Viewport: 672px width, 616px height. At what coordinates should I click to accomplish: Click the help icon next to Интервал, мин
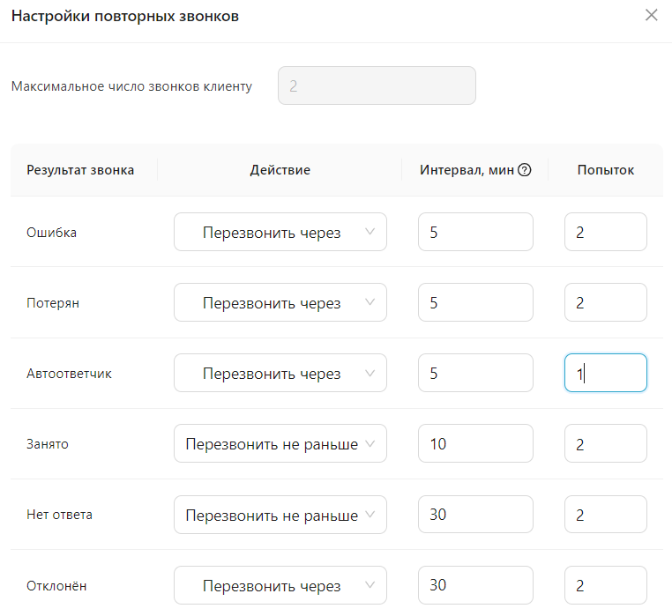525,170
